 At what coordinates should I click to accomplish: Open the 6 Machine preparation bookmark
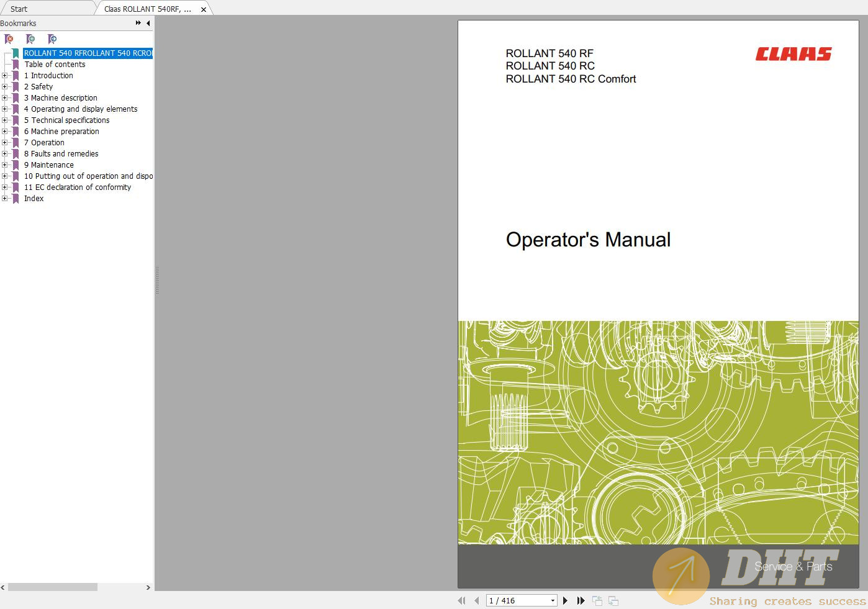(61, 132)
